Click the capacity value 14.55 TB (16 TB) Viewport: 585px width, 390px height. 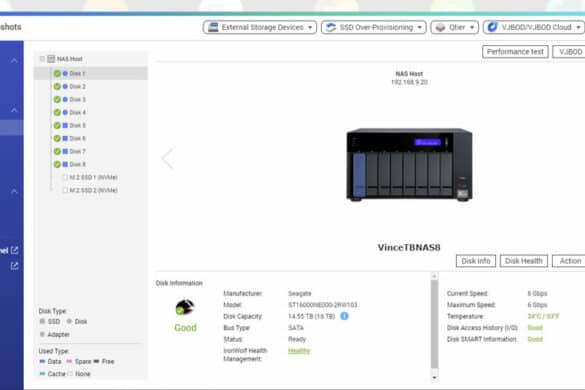tap(312, 316)
